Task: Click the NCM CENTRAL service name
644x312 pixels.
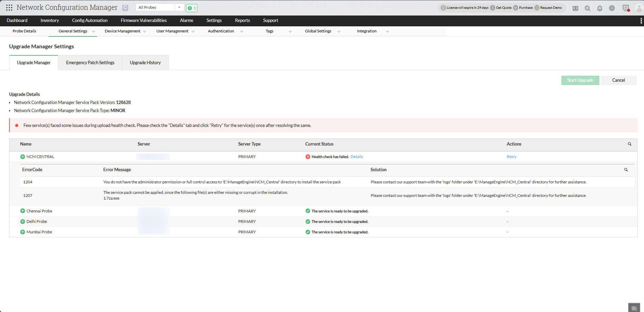Action: click(x=40, y=157)
